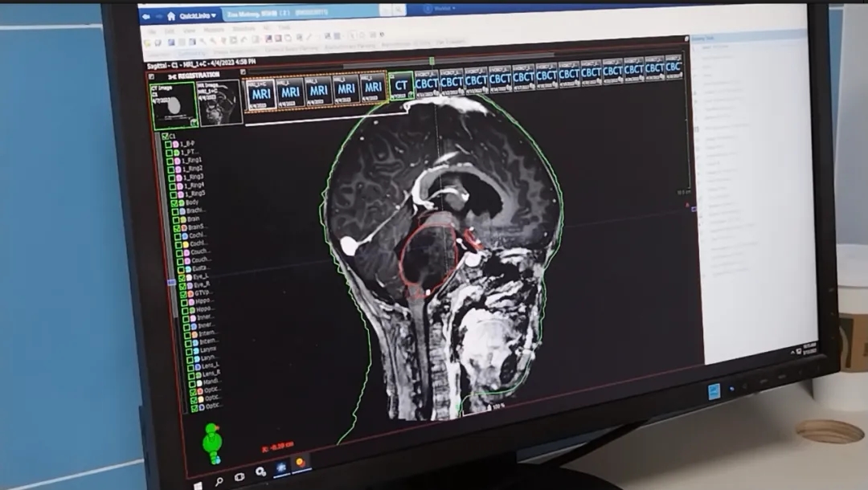Select the green-outlined CT series thumbnail
868x490 pixels.
(400, 85)
